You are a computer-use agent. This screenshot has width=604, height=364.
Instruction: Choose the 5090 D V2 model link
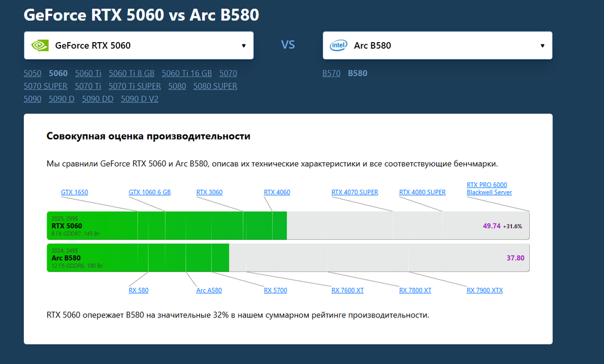140,99
